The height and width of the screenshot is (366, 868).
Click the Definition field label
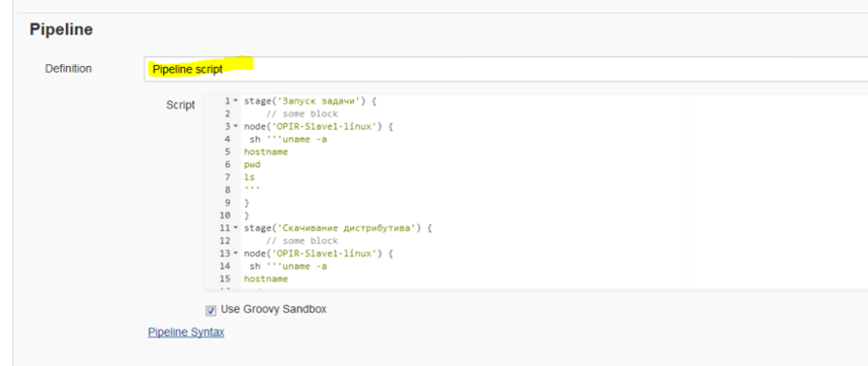(69, 69)
